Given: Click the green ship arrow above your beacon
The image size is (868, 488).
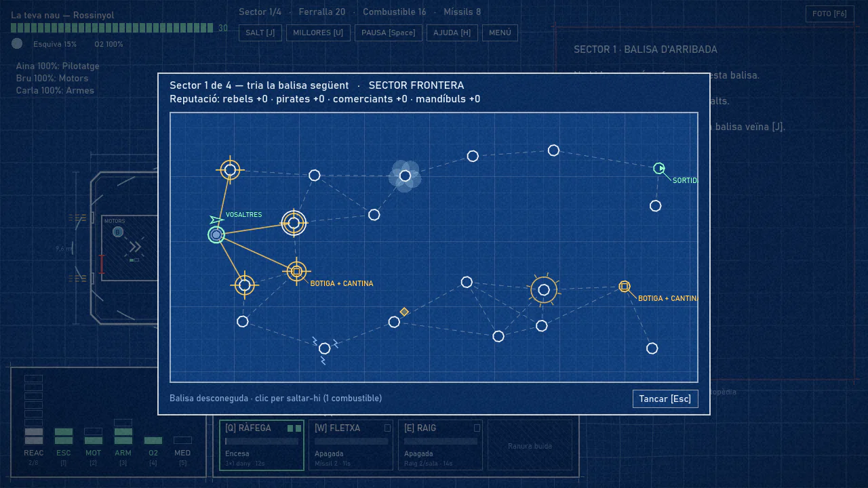Looking at the screenshot, I should pos(216,220).
